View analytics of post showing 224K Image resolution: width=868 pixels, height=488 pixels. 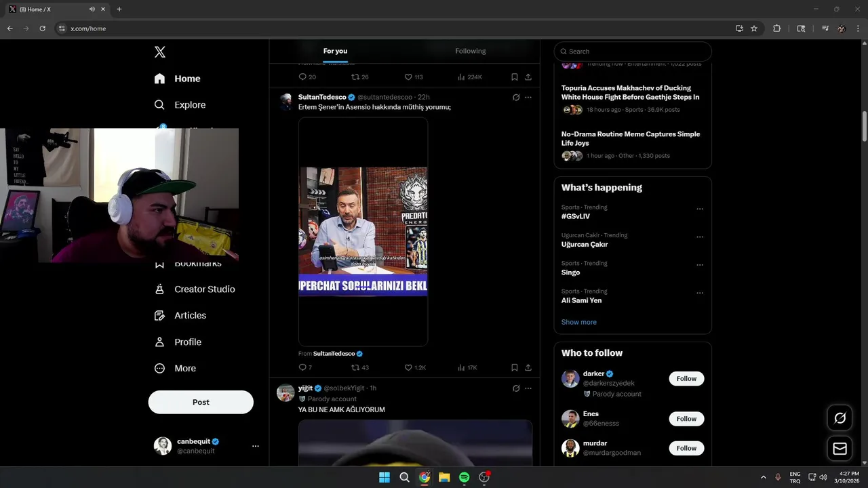470,77
